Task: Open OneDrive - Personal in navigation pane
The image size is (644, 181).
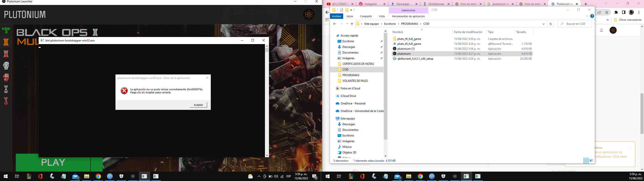Action: coord(353,103)
